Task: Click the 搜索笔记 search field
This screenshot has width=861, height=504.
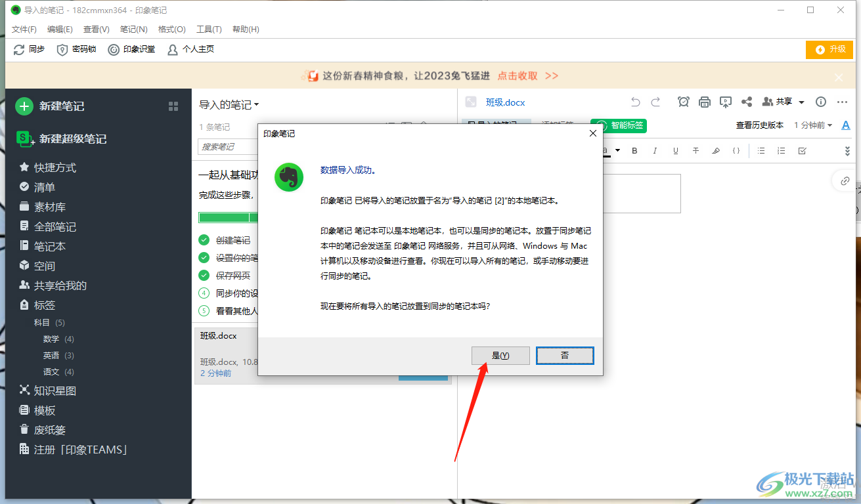Action: [x=227, y=146]
